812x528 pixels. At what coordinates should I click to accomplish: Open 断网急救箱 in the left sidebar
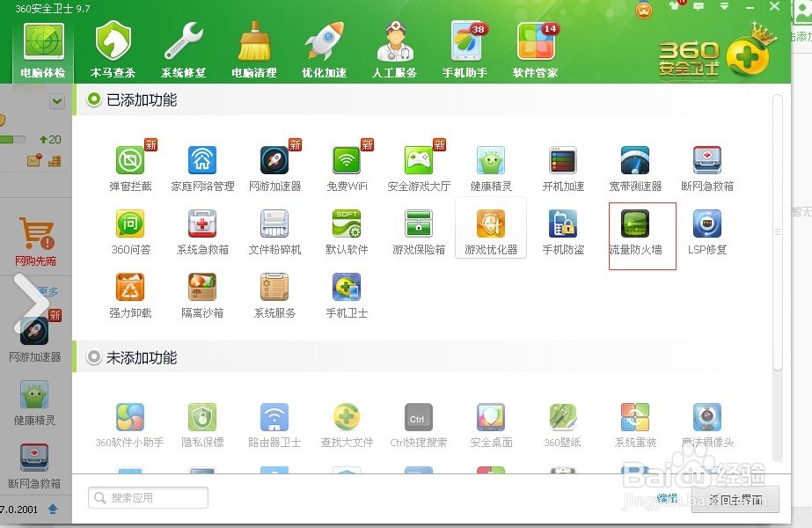point(34,466)
